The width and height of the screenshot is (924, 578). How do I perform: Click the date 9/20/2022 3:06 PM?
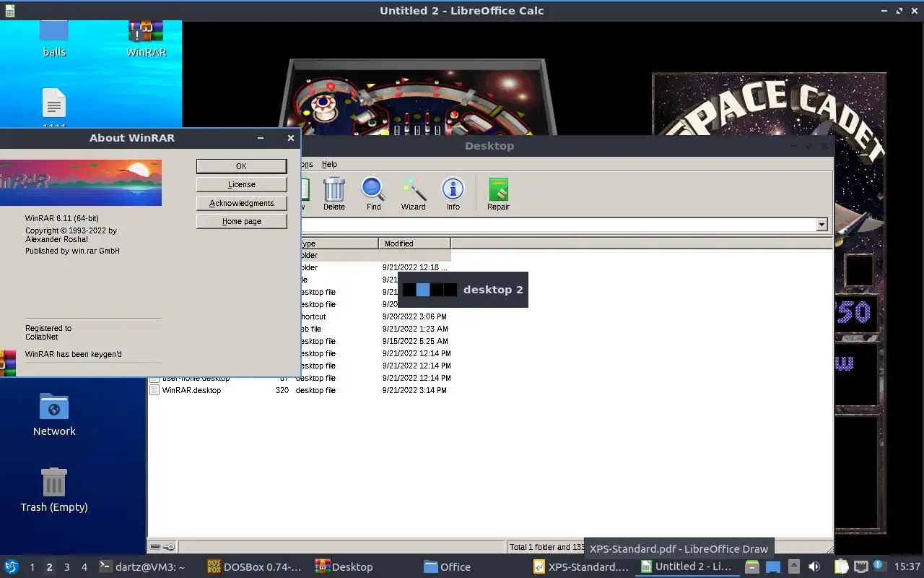tap(414, 316)
